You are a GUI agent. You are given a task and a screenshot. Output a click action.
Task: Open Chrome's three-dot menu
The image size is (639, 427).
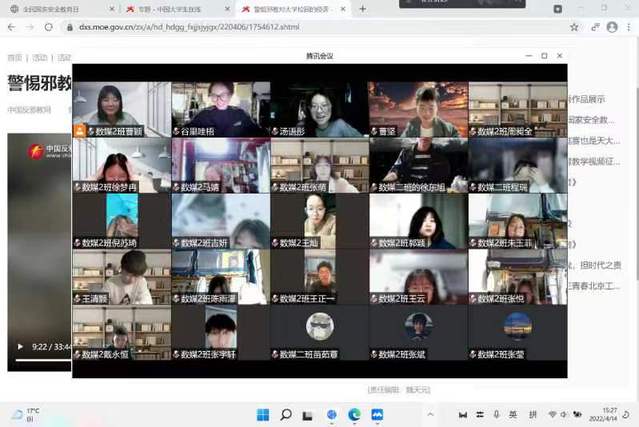click(x=626, y=27)
